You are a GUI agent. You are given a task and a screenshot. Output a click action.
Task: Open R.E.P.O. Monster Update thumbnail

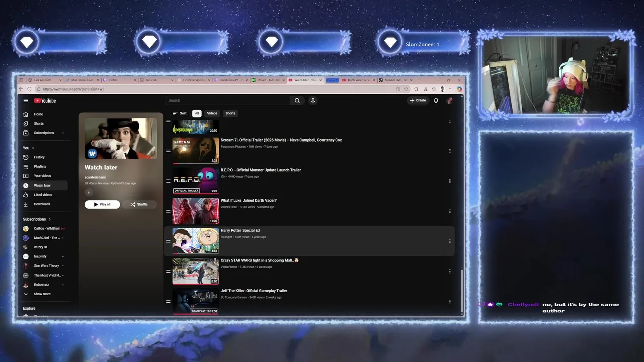[196, 181]
